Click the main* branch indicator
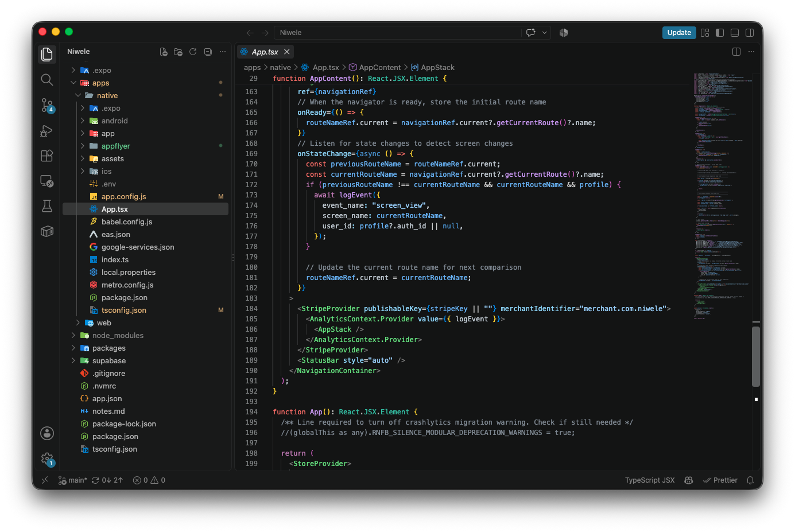The image size is (795, 532). point(73,480)
